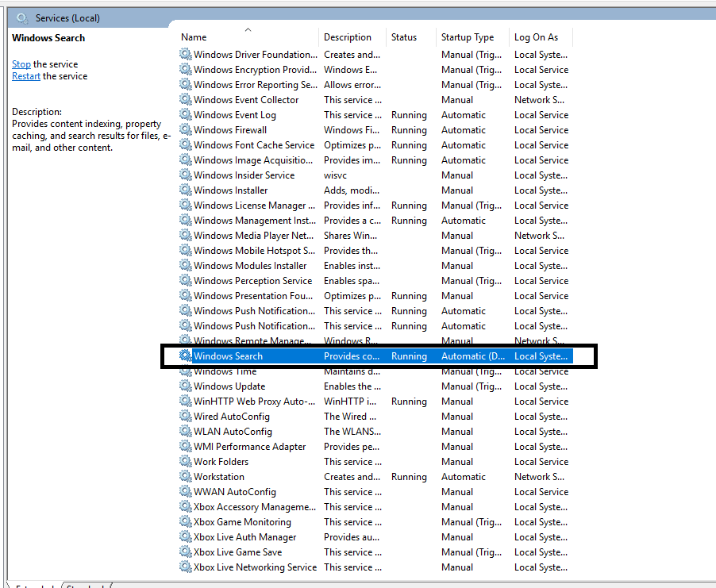Click the gear icon for WLAN AutoConfig
The height and width of the screenshot is (588, 716).
tap(186, 431)
